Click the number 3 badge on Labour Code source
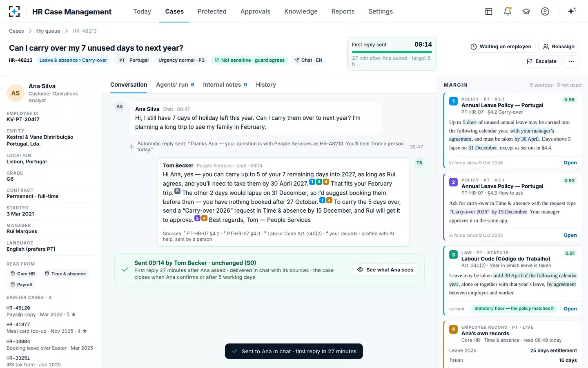This screenshot has height=368, width=588. (453, 255)
